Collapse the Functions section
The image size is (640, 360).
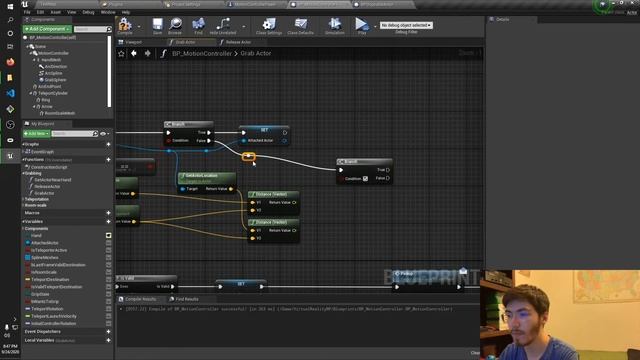click(x=23, y=160)
